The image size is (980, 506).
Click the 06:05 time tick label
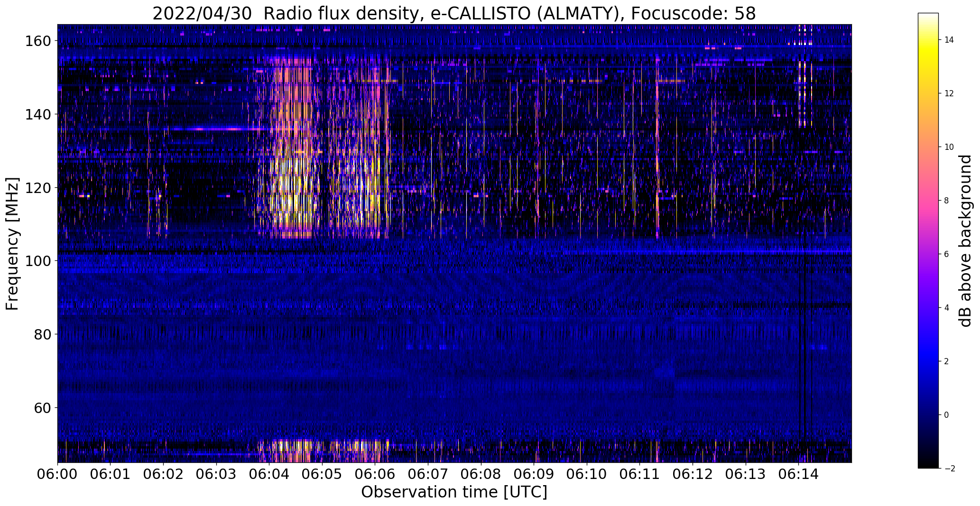(x=322, y=473)
